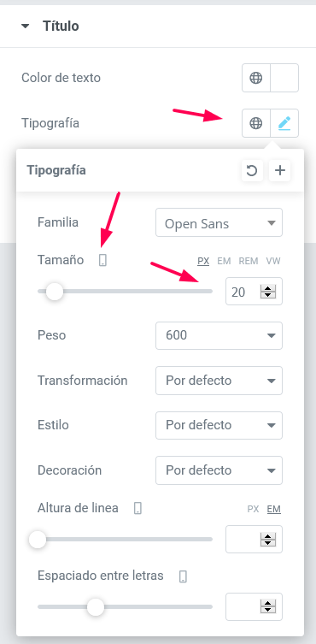Click the global color globe icon for Color de texto

coord(256,78)
